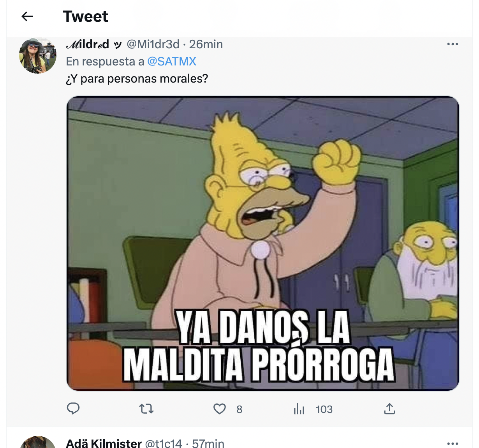Screen dimensions: 479x448
Task: Open reply on Mildred's tweet
Action: point(73,408)
